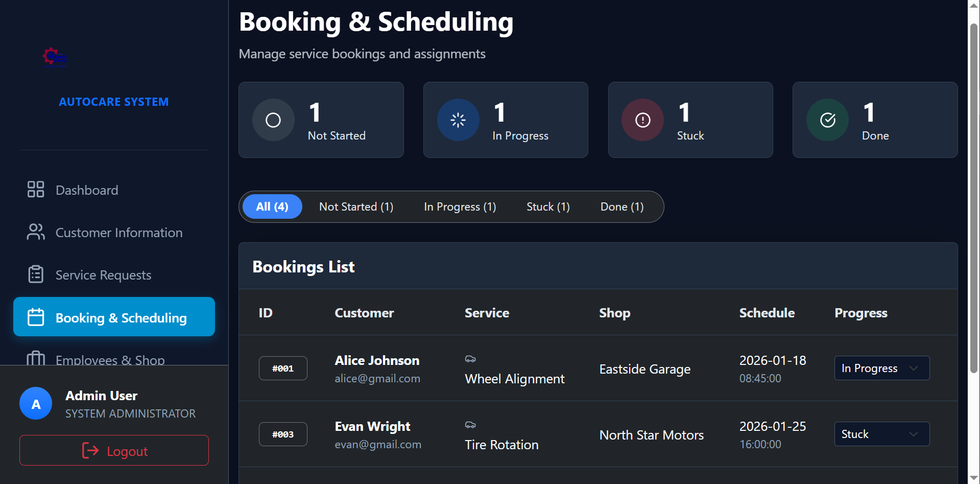Open Customer Information page

point(114,233)
